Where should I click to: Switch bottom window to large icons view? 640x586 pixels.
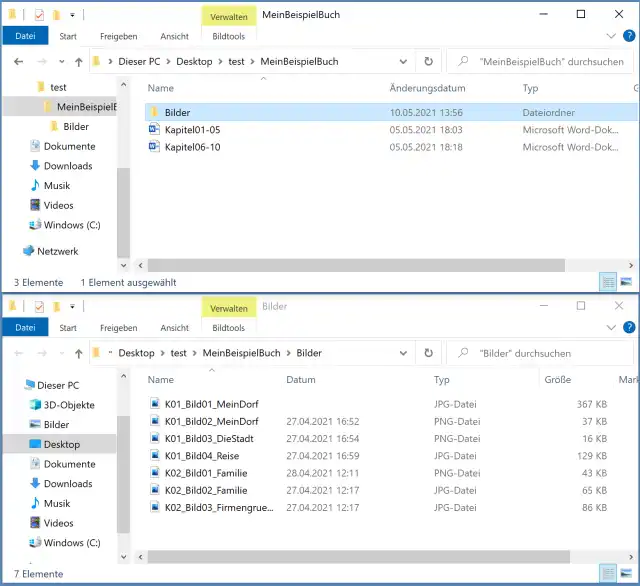pos(626,575)
